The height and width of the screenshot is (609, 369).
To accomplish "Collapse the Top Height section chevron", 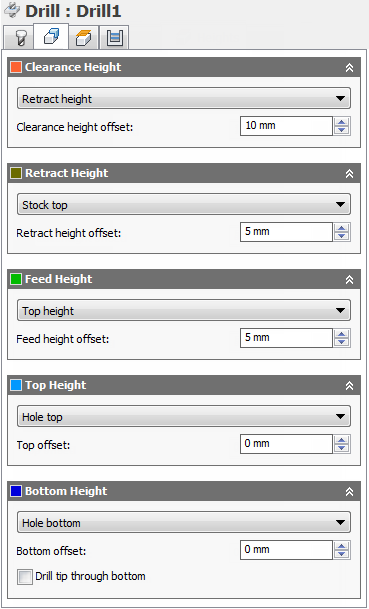I will (x=349, y=386).
